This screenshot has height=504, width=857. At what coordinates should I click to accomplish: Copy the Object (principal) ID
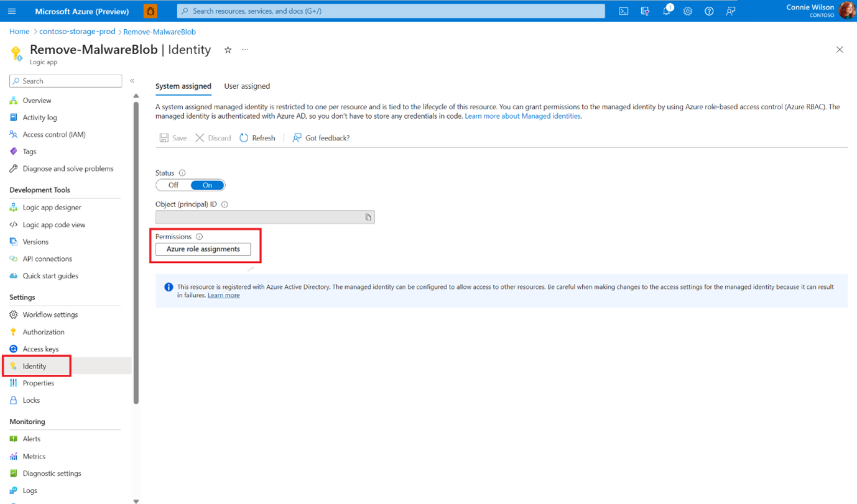[368, 218]
